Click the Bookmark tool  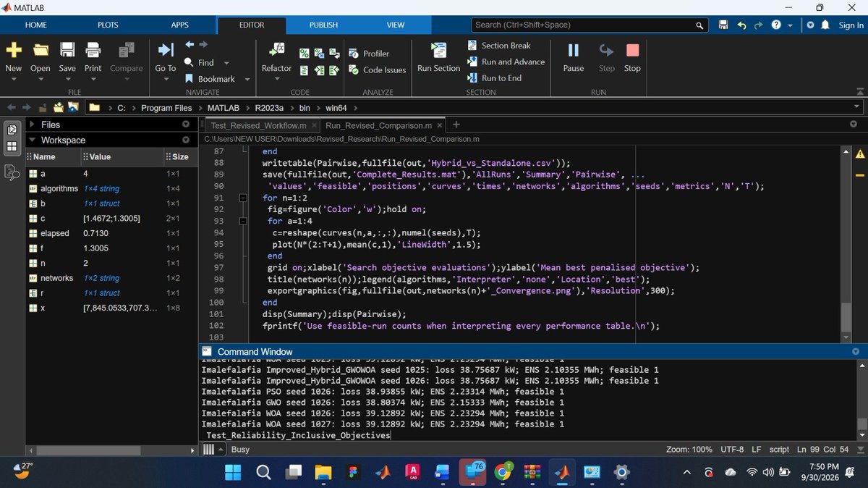click(210, 78)
